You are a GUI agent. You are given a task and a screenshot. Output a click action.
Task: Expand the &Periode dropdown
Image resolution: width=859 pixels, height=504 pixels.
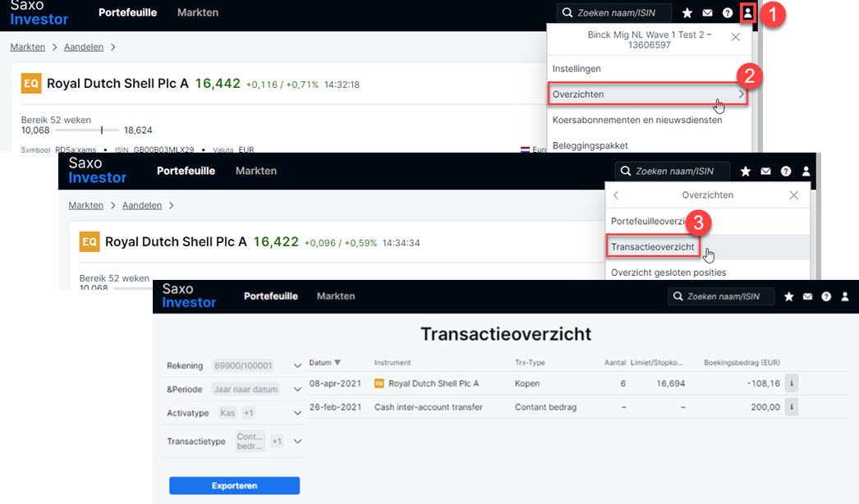click(x=297, y=389)
